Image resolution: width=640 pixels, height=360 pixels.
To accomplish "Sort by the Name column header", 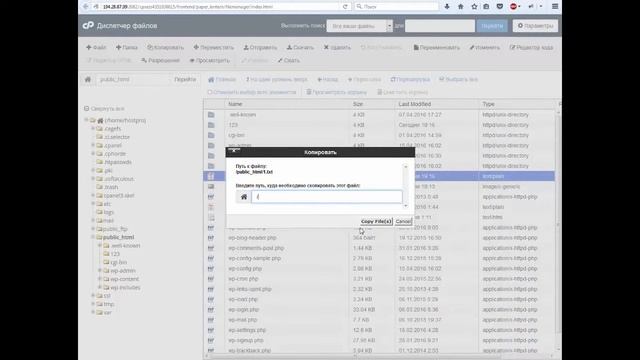I will 235,104.
